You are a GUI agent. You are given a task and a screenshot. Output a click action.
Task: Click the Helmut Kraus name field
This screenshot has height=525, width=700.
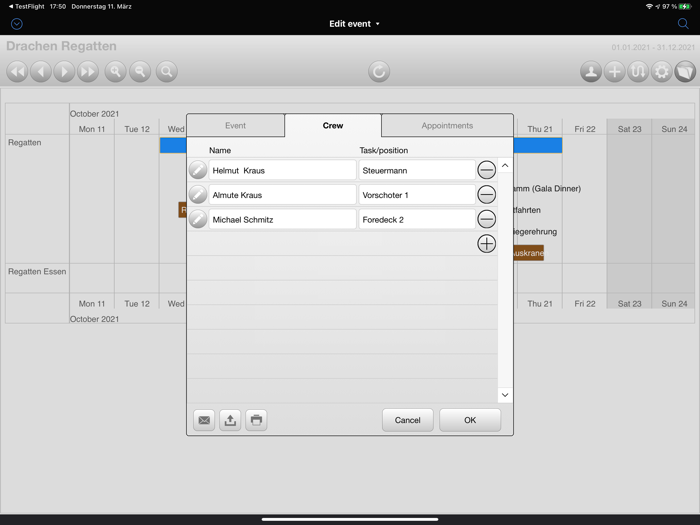(282, 170)
